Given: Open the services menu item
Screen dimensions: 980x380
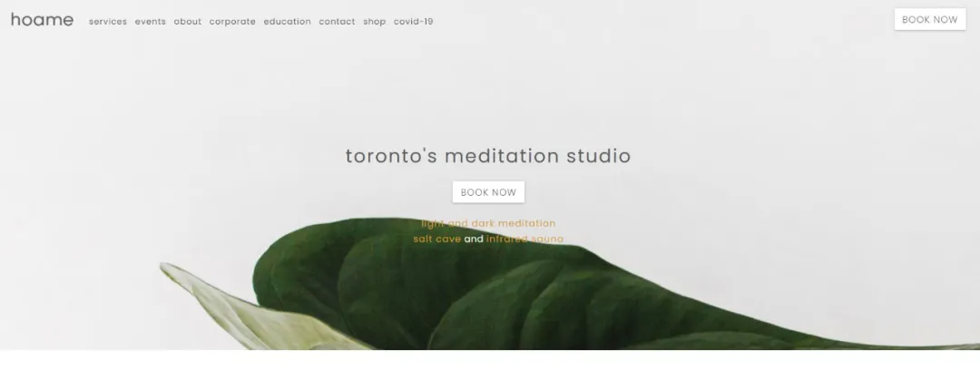Looking at the screenshot, I should click(x=107, y=21).
